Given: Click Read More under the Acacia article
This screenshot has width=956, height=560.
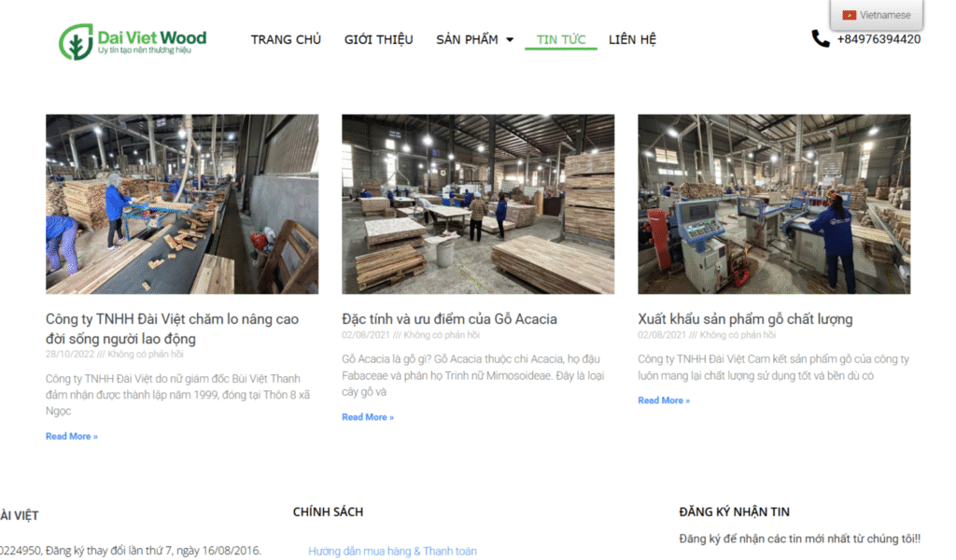Looking at the screenshot, I should (368, 417).
